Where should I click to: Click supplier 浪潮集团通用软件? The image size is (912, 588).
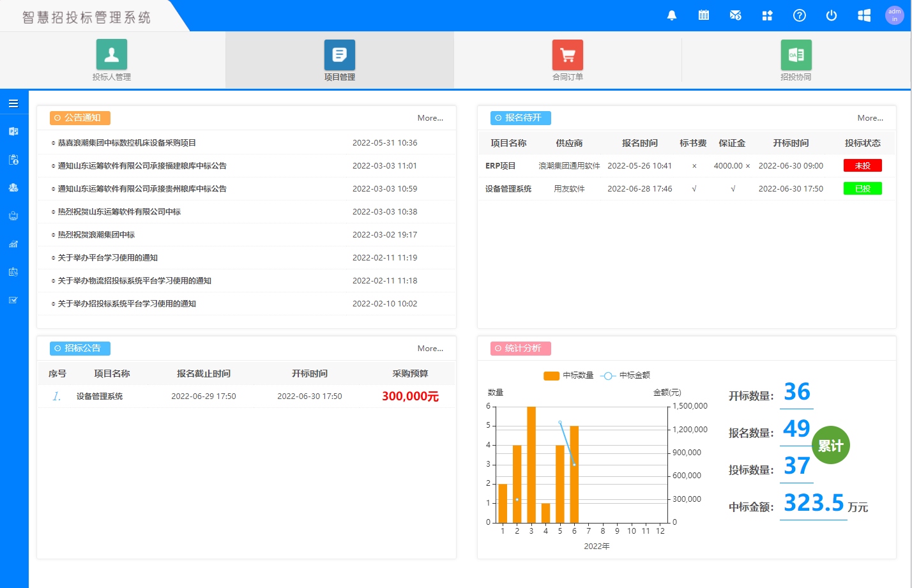point(569,166)
